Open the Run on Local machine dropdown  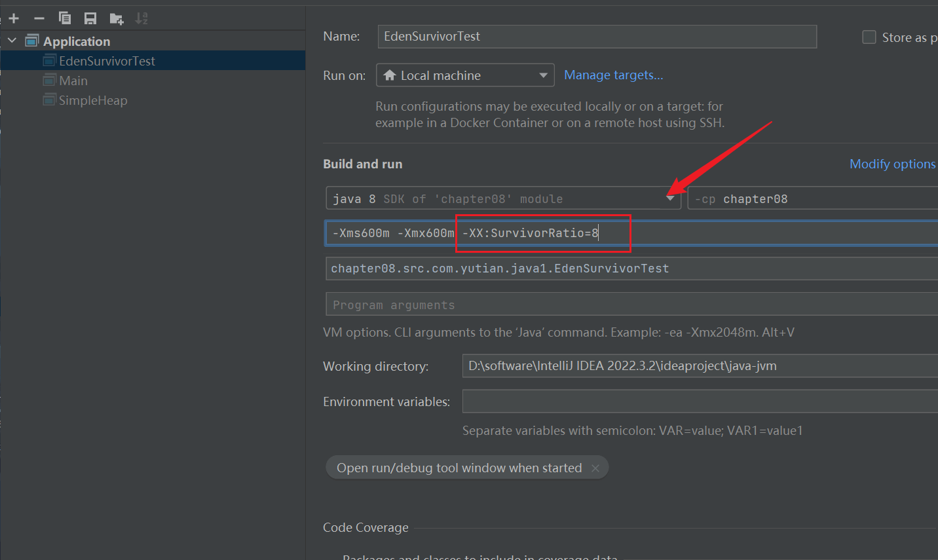pyautogui.click(x=465, y=75)
